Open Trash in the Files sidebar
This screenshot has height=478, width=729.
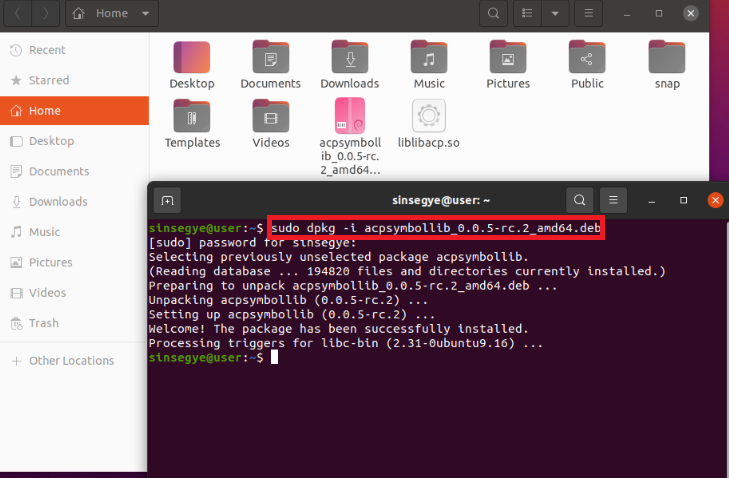74,323
